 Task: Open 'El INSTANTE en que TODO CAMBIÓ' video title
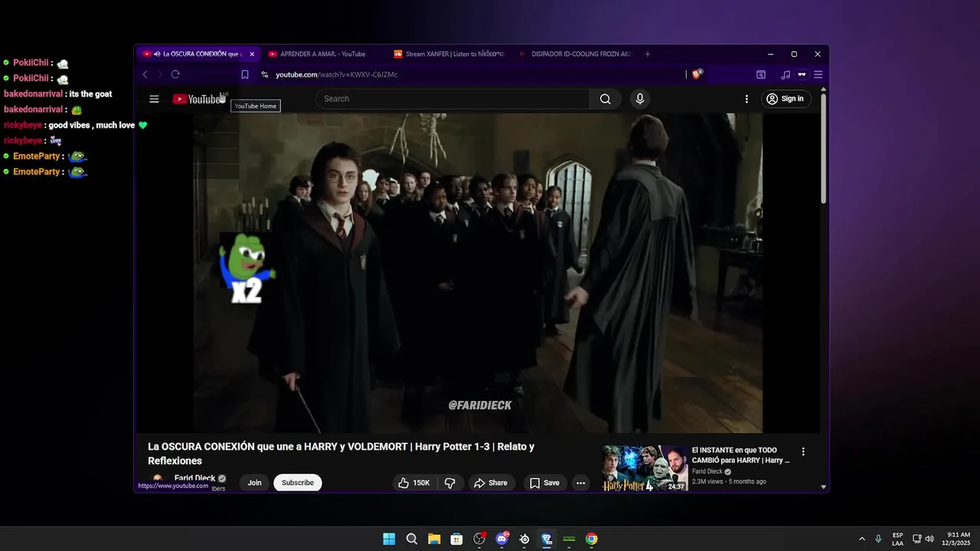741,455
